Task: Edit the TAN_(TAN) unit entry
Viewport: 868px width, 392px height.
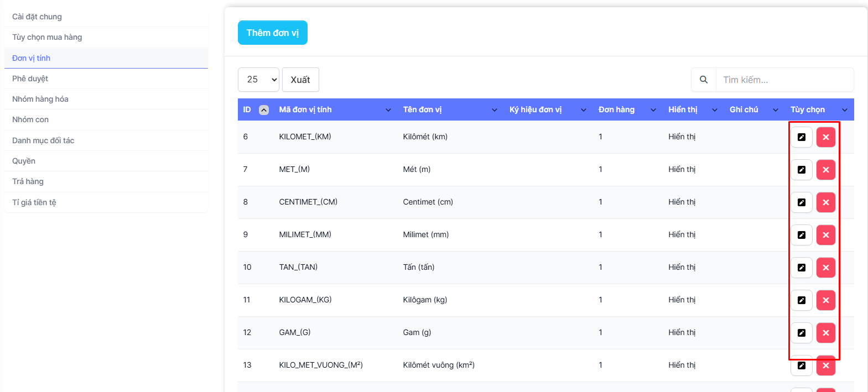Action: click(x=801, y=268)
